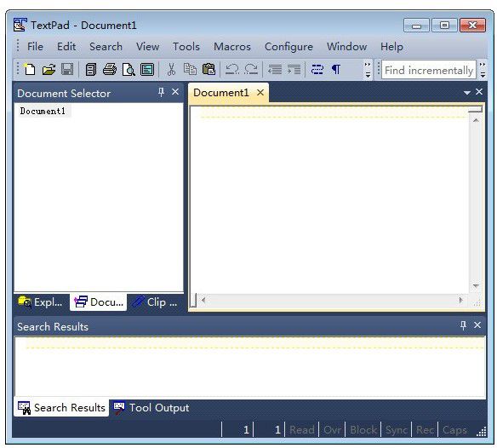The width and height of the screenshot is (497, 448).
Task: Expand find toolbar overflow options
Action: click(x=483, y=70)
